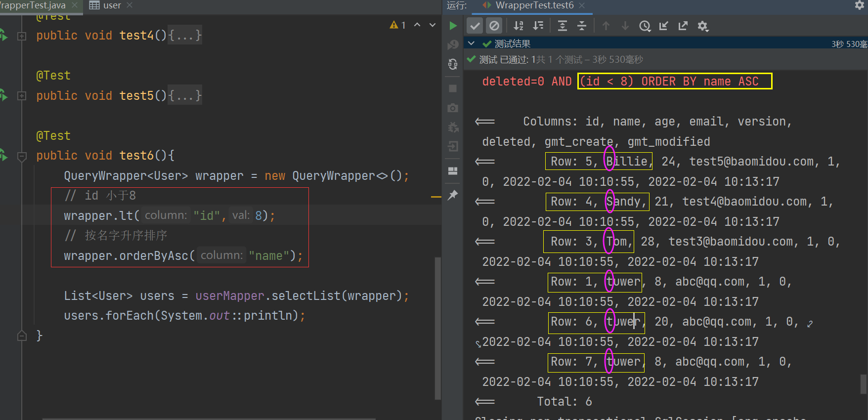
Task: Click test3@baomidou.com in console output
Action: [731, 242]
